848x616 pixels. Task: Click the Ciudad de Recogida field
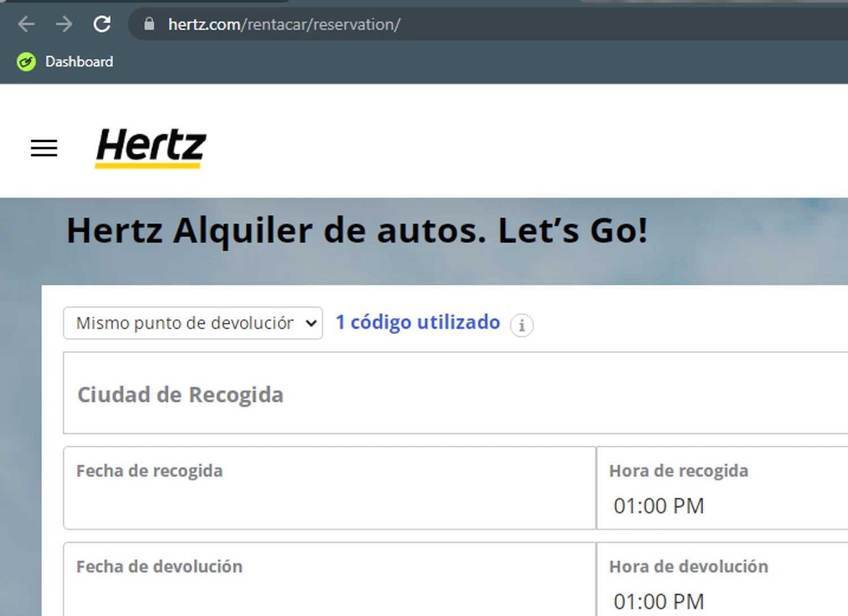456,393
